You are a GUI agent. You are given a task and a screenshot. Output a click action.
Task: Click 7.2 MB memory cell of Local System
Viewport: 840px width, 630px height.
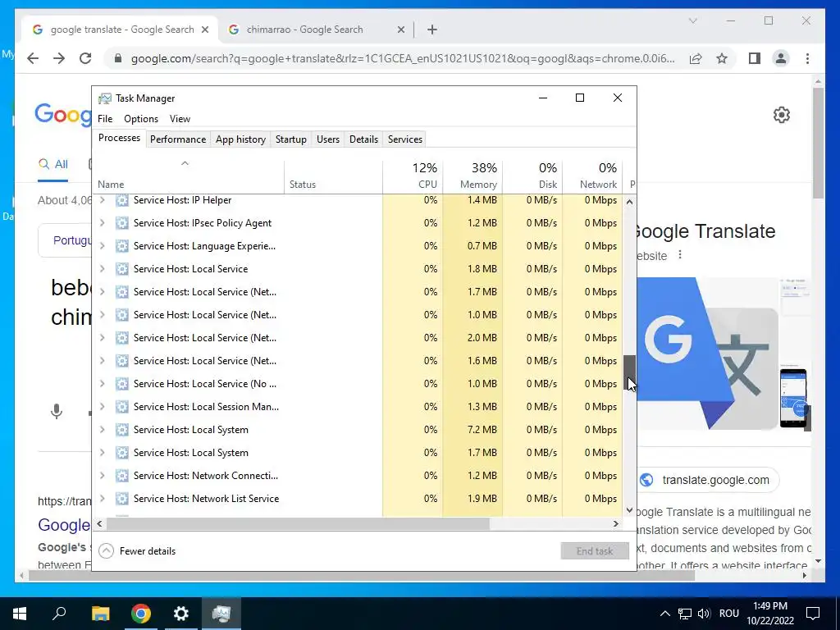pos(472,430)
